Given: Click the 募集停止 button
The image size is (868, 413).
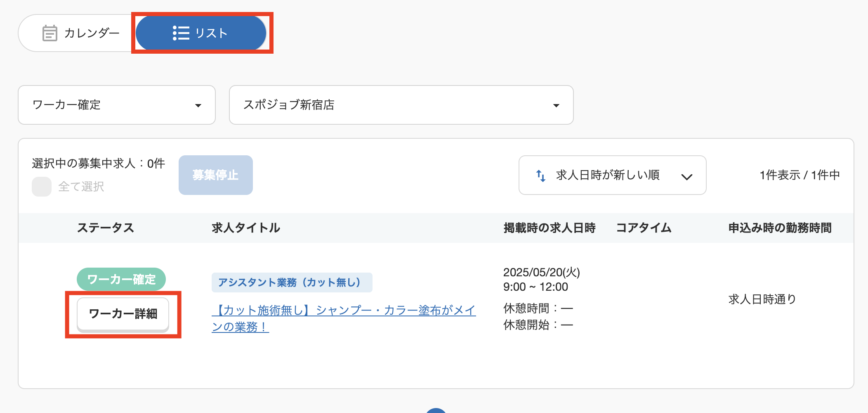Looking at the screenshot, I should pos(215,175).
